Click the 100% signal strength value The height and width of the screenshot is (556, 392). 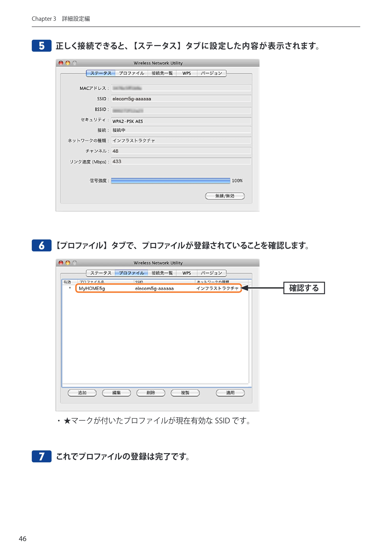point(237,181)
